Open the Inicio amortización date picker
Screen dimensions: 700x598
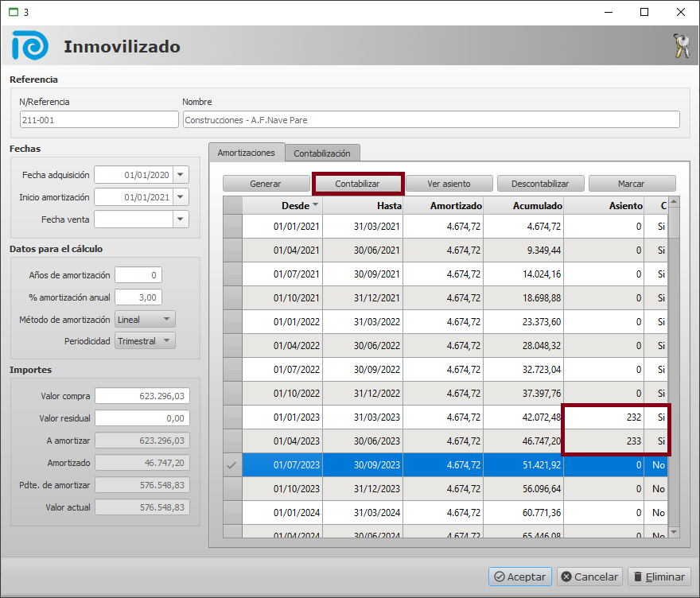pyautogui.click(x=181, y=197)
